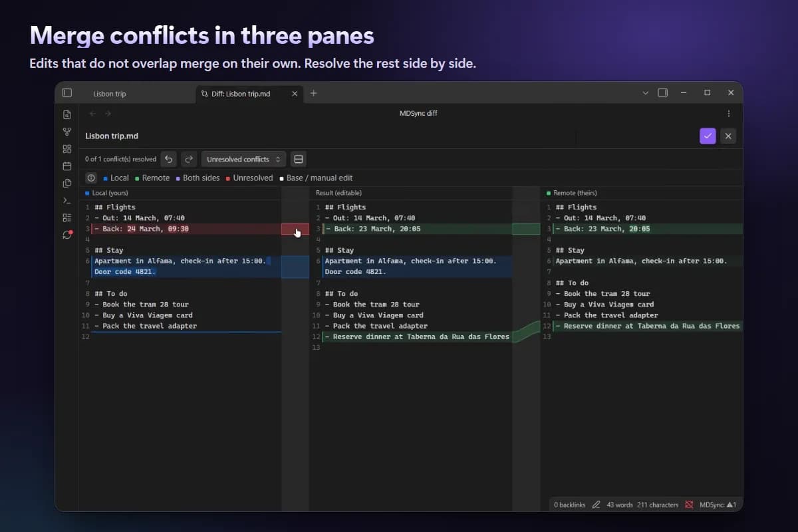The height and width of the screenshot is (532, 798).
Task: Maximize the MDSync window
Action: [x=707, y=93]
